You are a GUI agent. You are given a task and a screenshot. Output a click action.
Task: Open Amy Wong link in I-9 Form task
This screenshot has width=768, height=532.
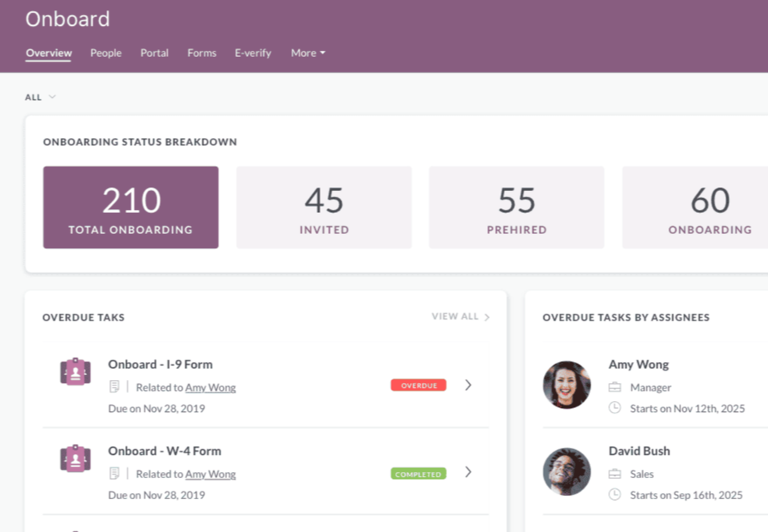210,388
